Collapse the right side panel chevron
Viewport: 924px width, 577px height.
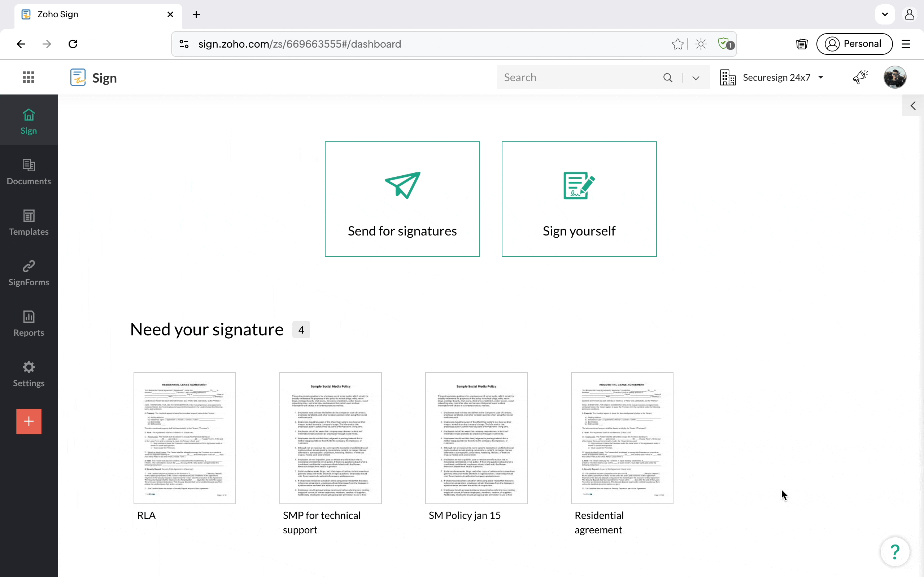pos(913,106)
